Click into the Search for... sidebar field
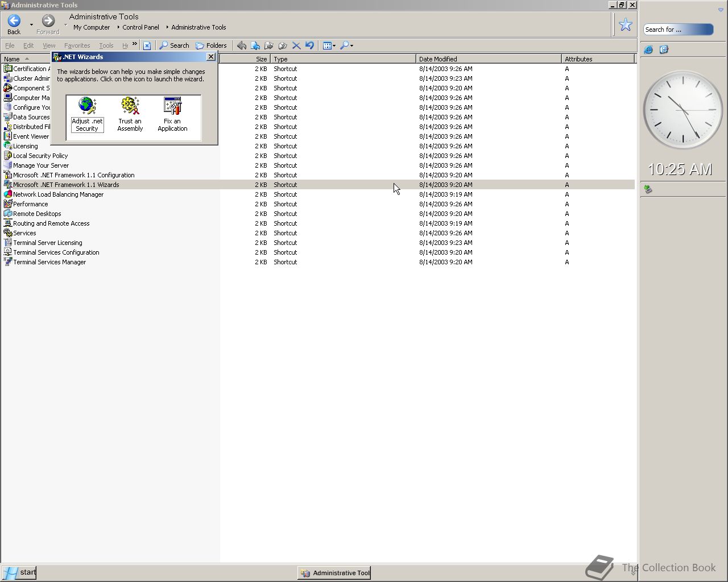The image size is (728, 582). 678,30
